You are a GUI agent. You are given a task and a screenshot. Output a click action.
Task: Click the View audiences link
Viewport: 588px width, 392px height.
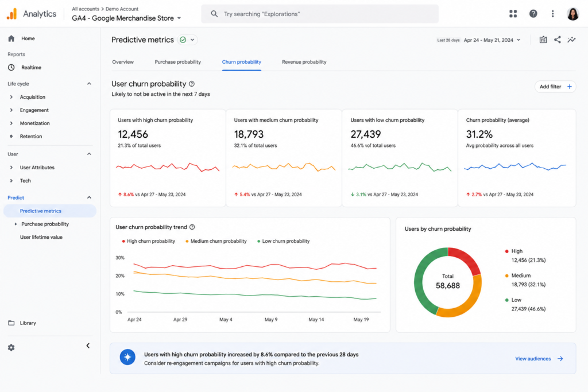tap(532, 359)
